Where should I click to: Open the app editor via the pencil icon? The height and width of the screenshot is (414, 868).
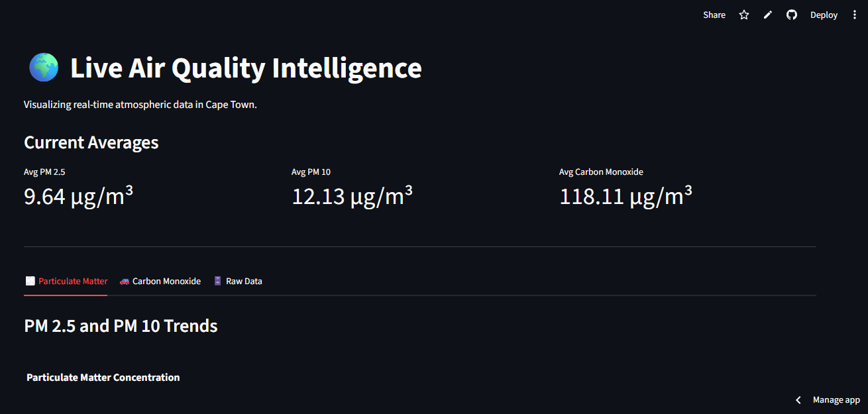point(767,15)
